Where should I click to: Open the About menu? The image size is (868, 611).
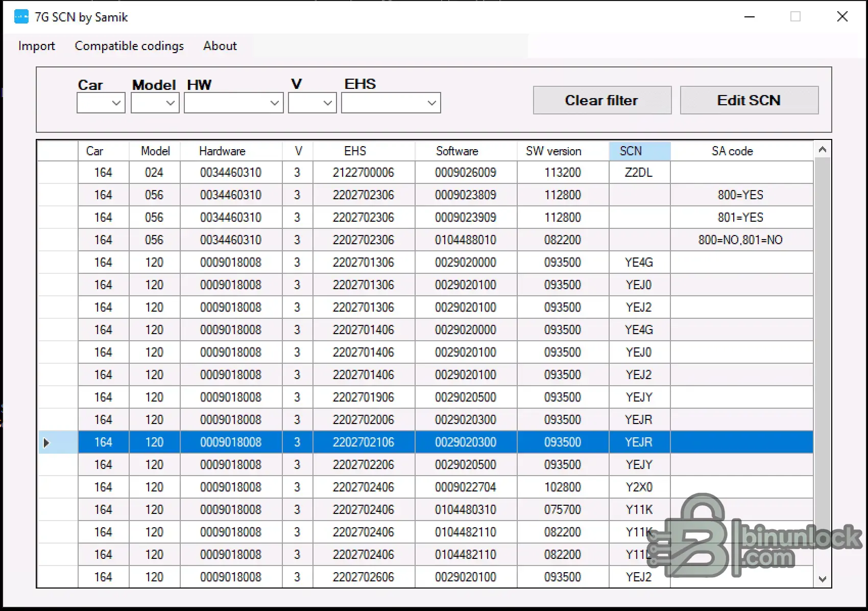coord(220,46)
